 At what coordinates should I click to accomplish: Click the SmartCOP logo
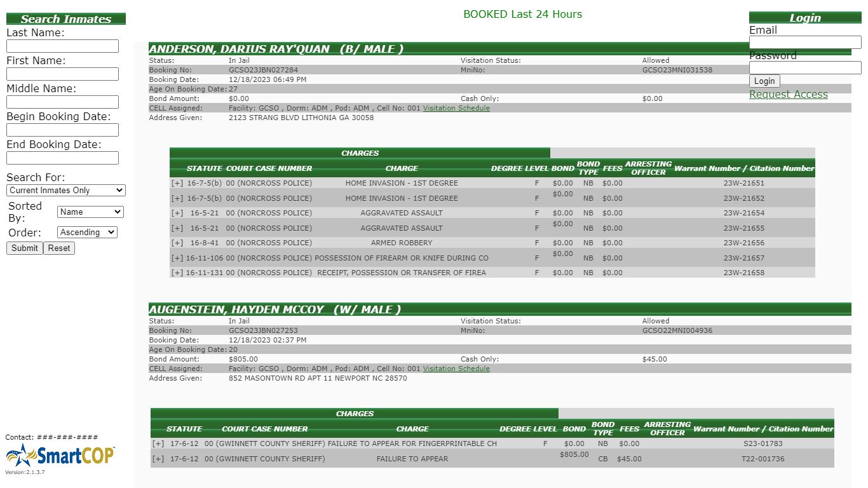coord(60,455)
